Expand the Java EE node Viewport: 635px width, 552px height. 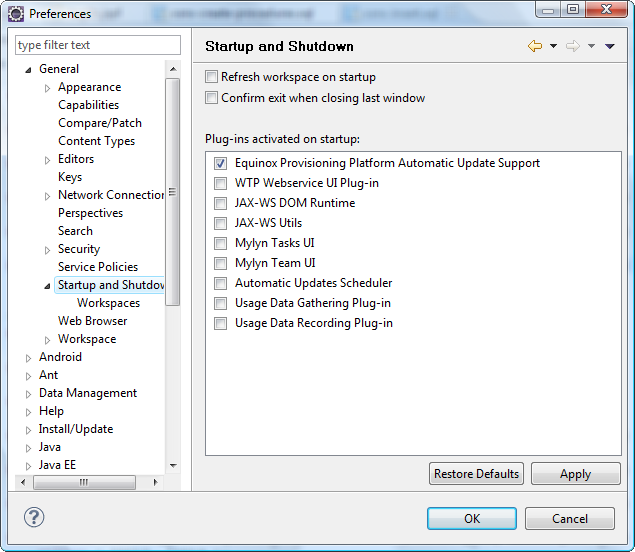pyautogui.click(x=28, y=466)
